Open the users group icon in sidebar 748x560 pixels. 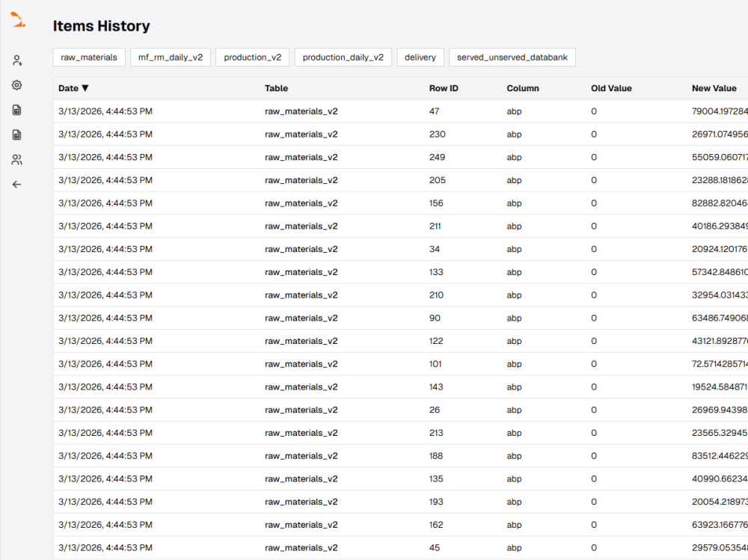pyautogui.click(x=16, y=159)
